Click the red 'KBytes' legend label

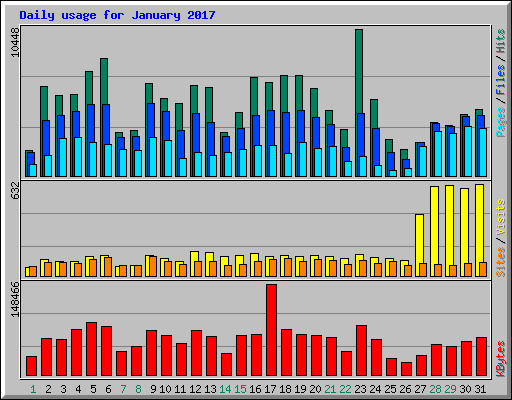point(500,359)
